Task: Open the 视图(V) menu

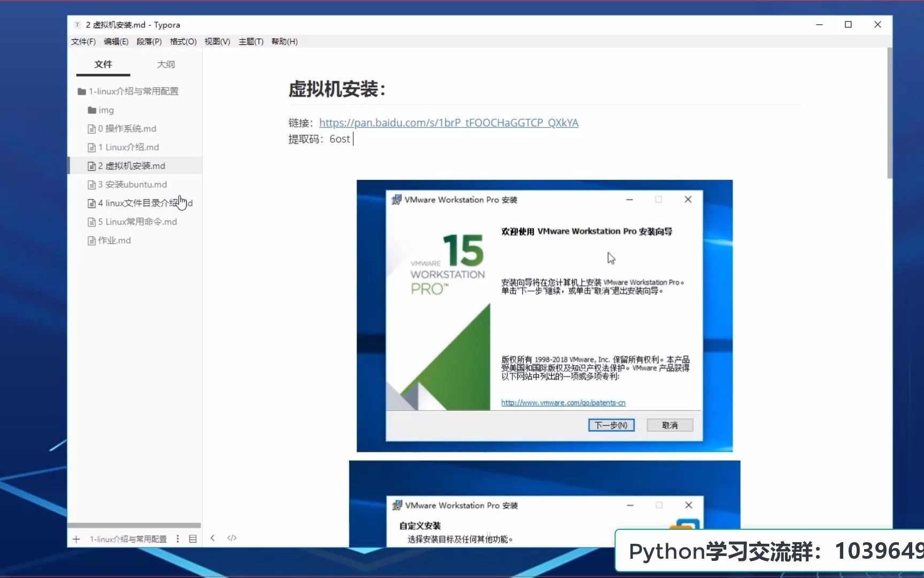Action: click(x=217, y=41)
